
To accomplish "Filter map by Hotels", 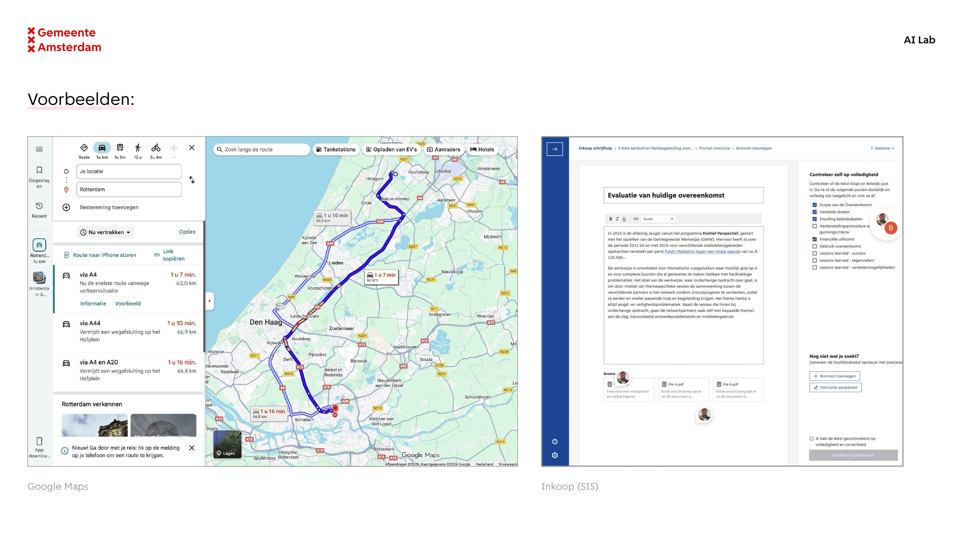I will click(482, 149).
